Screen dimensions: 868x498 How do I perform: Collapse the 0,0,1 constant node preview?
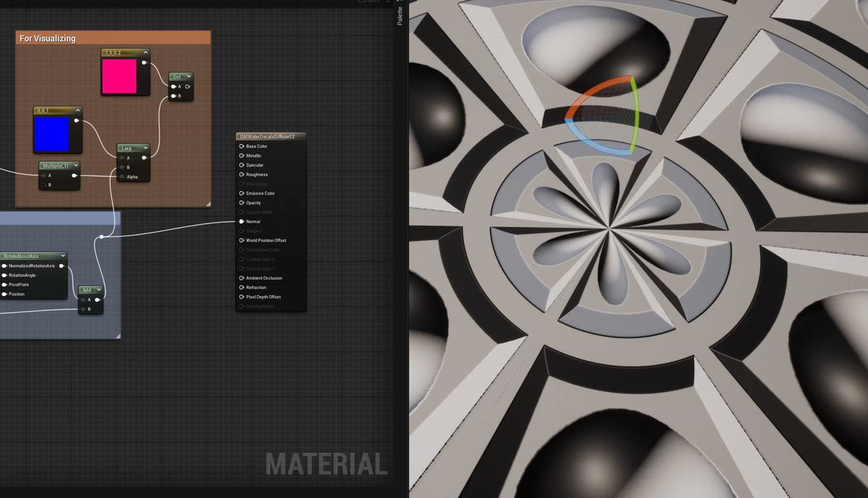pos(77,111)
